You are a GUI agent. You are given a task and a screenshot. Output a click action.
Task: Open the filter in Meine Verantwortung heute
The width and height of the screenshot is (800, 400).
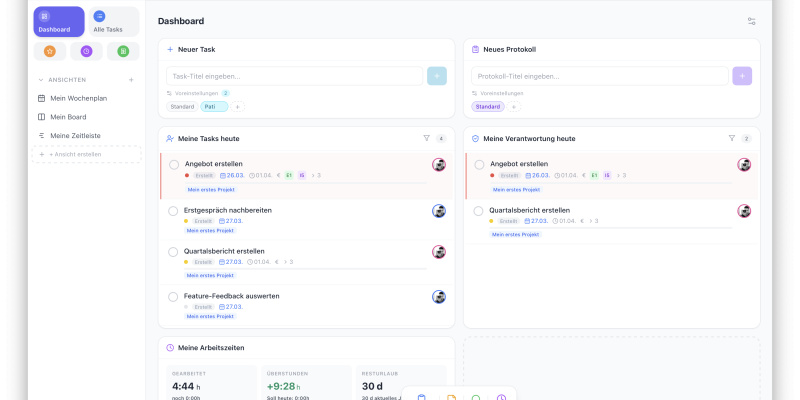tap(732, 138)
